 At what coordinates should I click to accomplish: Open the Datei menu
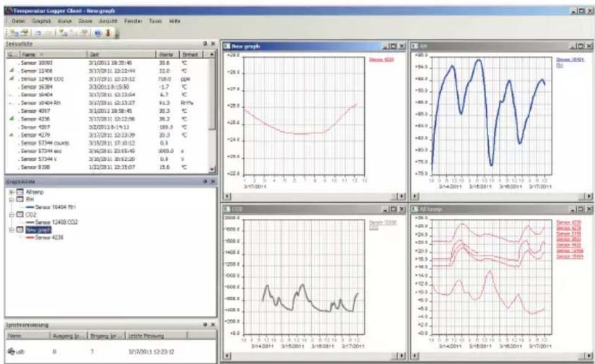[18, 21]
